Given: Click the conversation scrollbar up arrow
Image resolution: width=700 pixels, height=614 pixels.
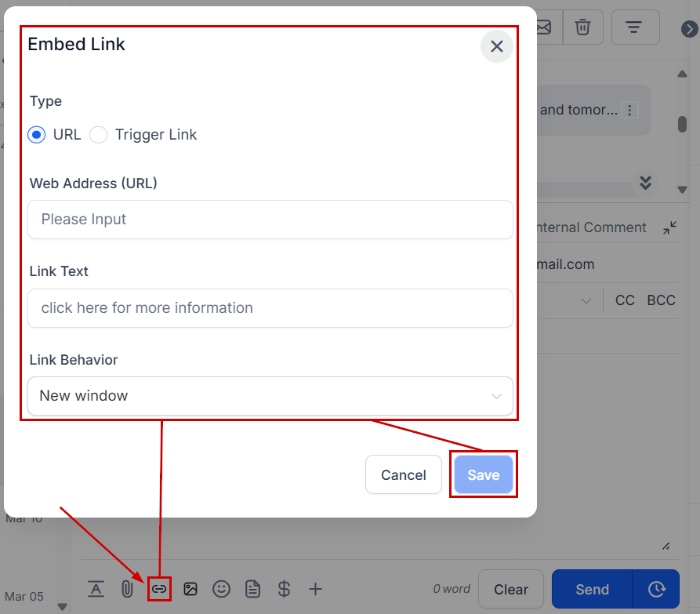Looking at the screenshot, I should pyautogui.click(x=682, y=74).
